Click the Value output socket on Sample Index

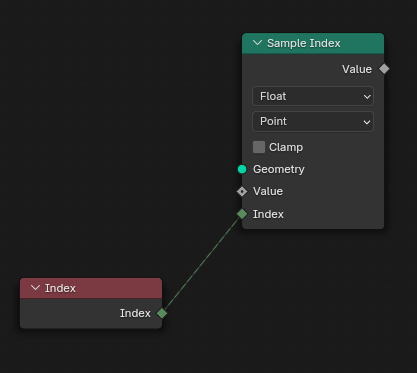point(384,69)
